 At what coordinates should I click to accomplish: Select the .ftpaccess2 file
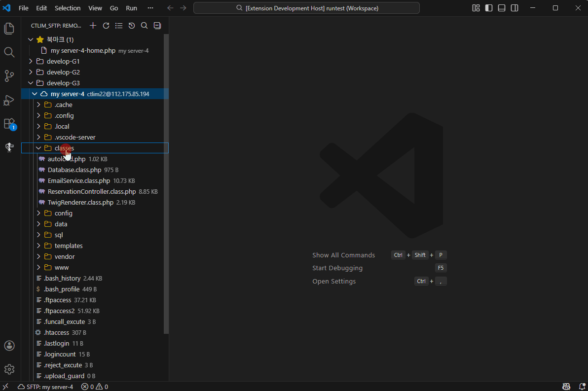95,311
